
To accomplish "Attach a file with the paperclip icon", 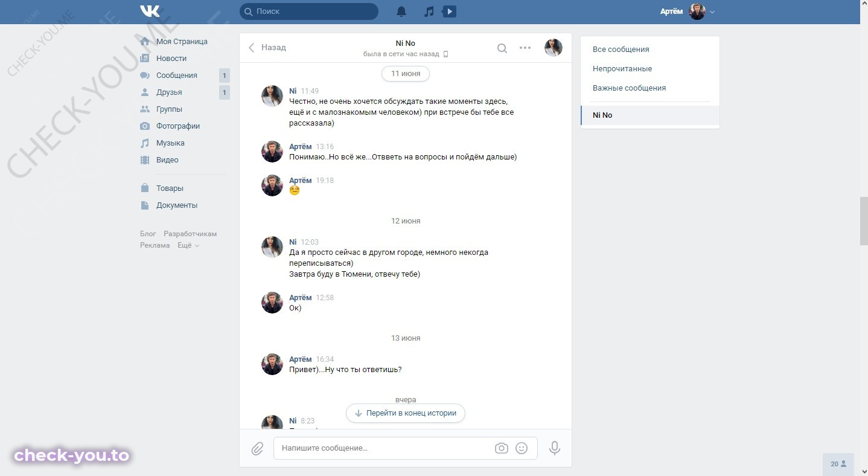I will (257, 449).
